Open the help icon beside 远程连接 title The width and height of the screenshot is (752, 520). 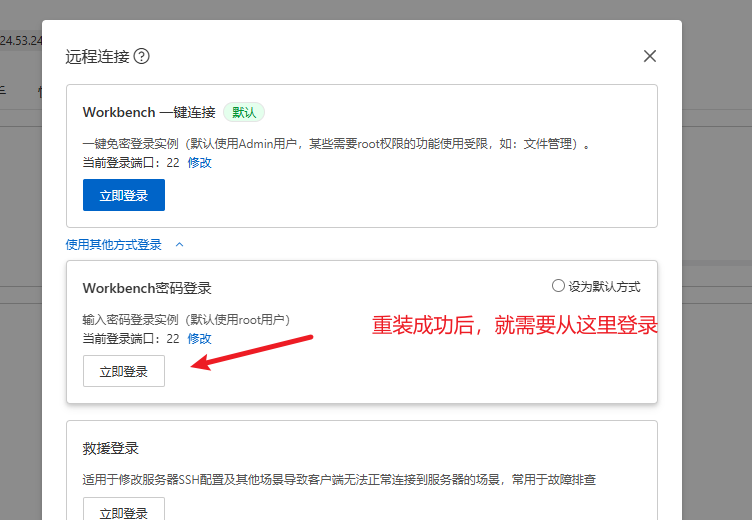tap(141, 56)
